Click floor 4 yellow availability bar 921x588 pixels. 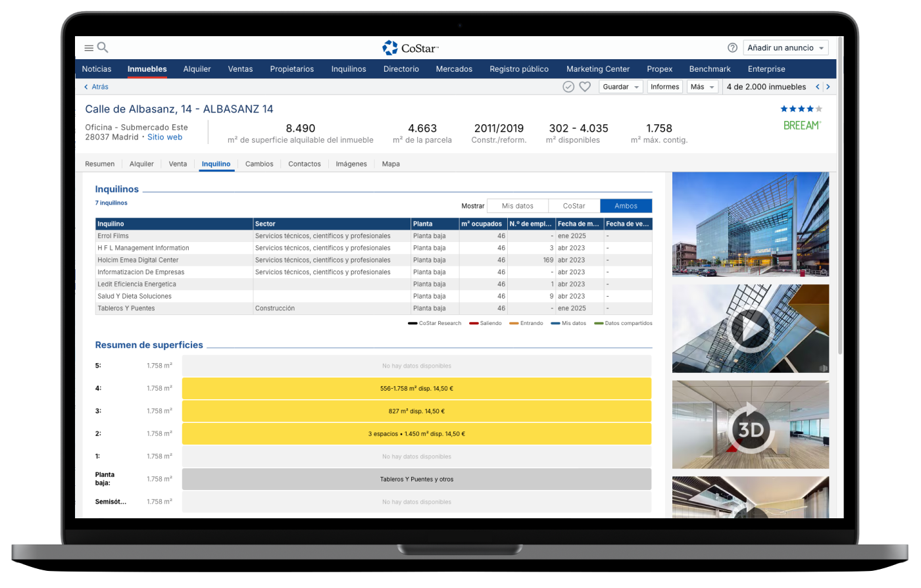click(x=416, y=389)
